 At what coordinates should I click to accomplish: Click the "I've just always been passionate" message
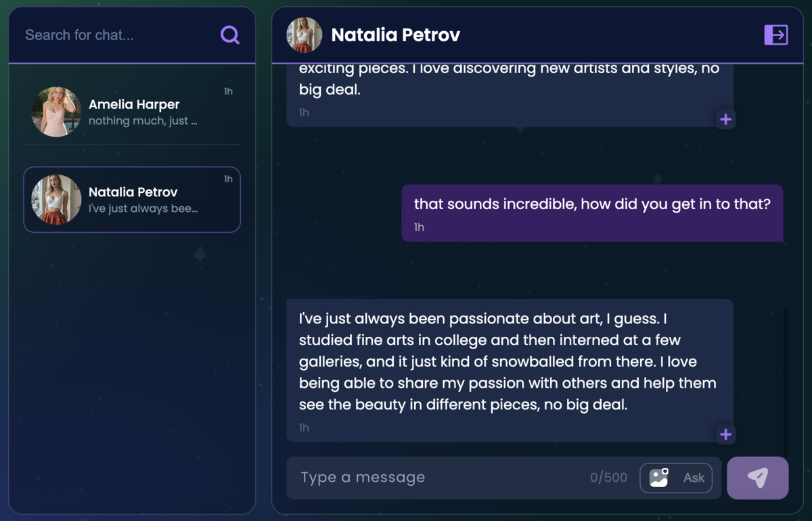click(x=509, y=362)
